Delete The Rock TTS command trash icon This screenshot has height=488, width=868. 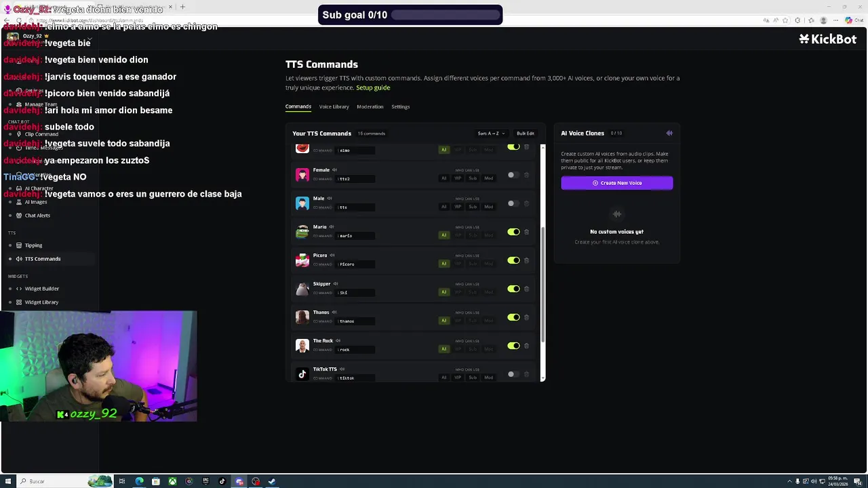526,346
